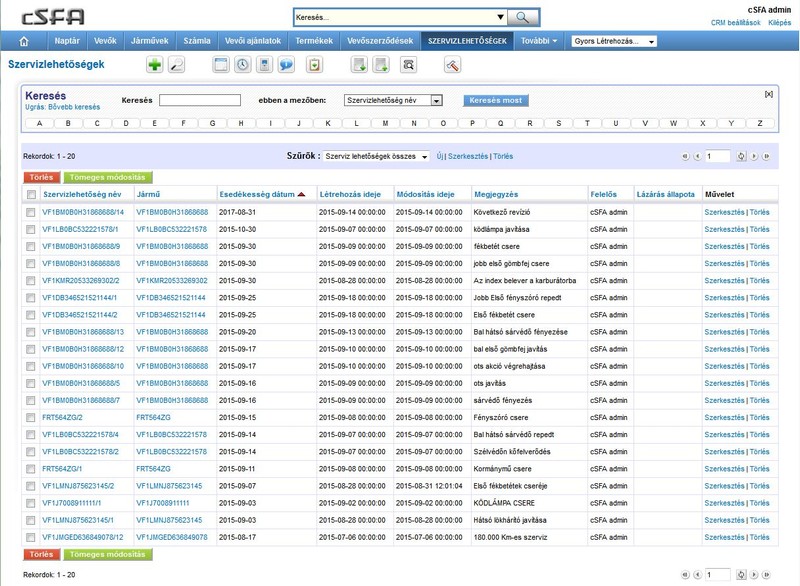This screenshot has width=800, height=586.
Task: Click the calendar view toolbar icon
Action: pos(220,65)
